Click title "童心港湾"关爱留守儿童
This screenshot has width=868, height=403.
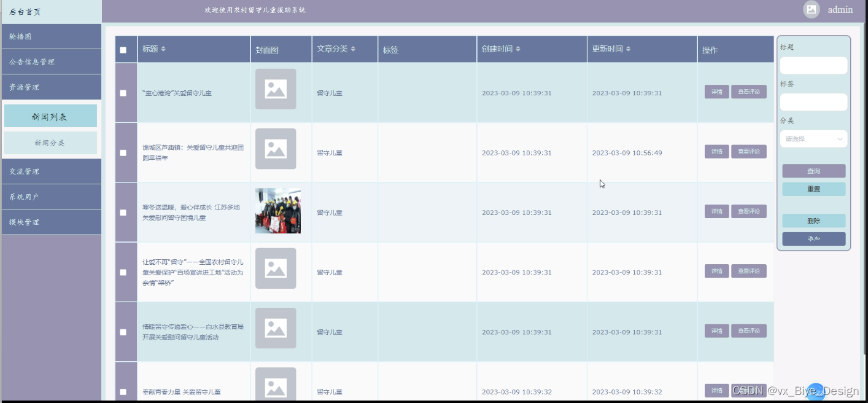177,93
